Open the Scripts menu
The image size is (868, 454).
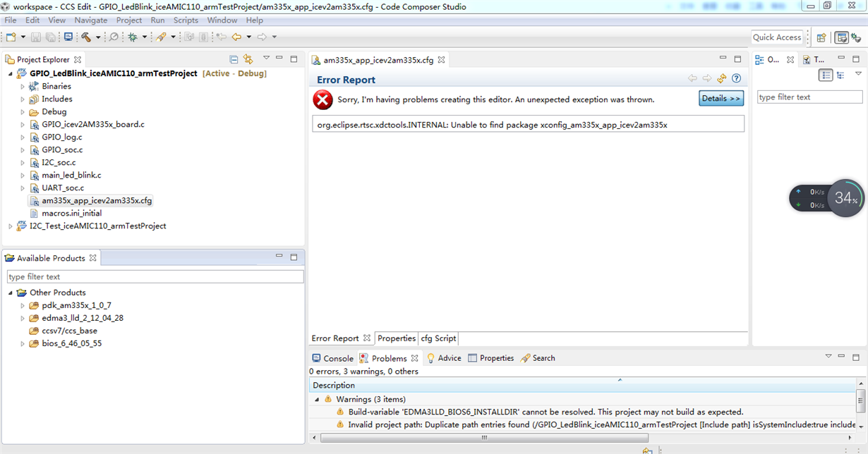(x=186, y=20)
